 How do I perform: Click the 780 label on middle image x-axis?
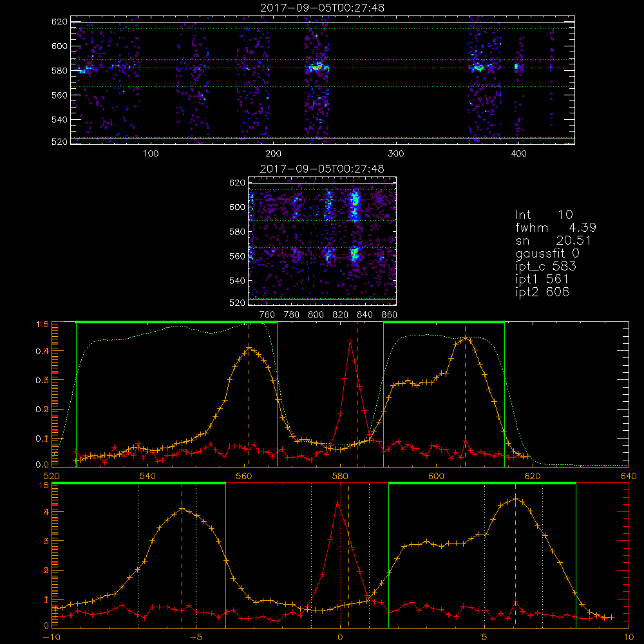coord(292,315)
